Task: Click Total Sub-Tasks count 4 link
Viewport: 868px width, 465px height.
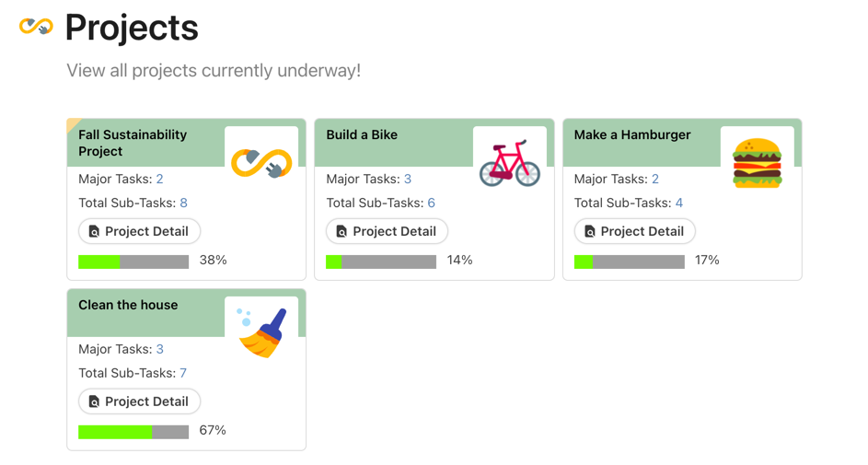Action: (x=678, y=203)
